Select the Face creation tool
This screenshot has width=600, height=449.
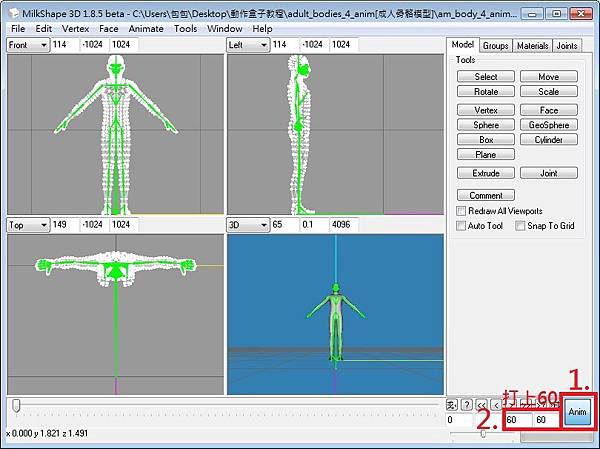point(548,110)
